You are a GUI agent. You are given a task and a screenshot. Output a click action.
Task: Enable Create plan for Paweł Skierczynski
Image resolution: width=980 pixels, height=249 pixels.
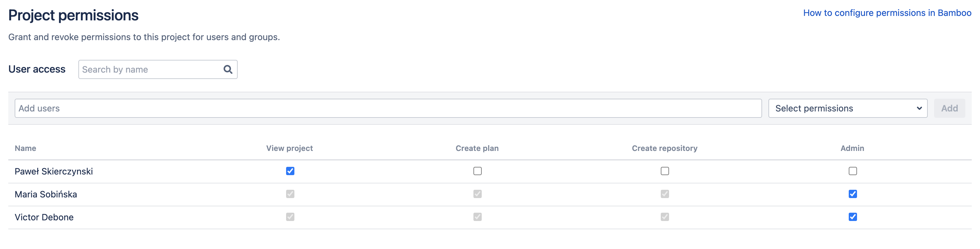[x=477, y=171]
